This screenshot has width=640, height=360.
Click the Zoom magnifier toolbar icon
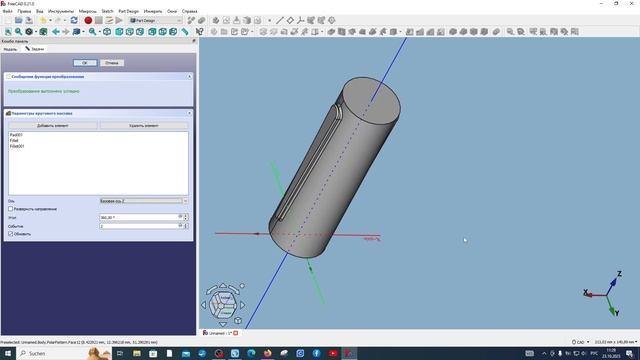(93, 32)
